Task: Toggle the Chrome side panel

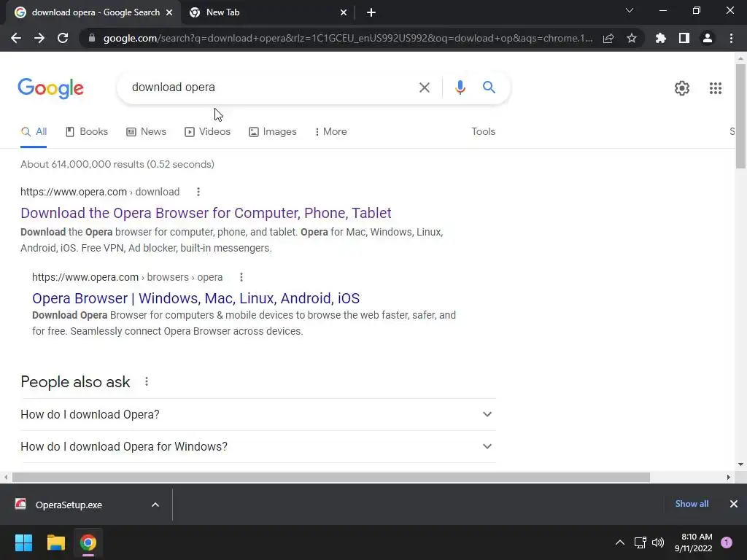Action: (x=684, y=38)
